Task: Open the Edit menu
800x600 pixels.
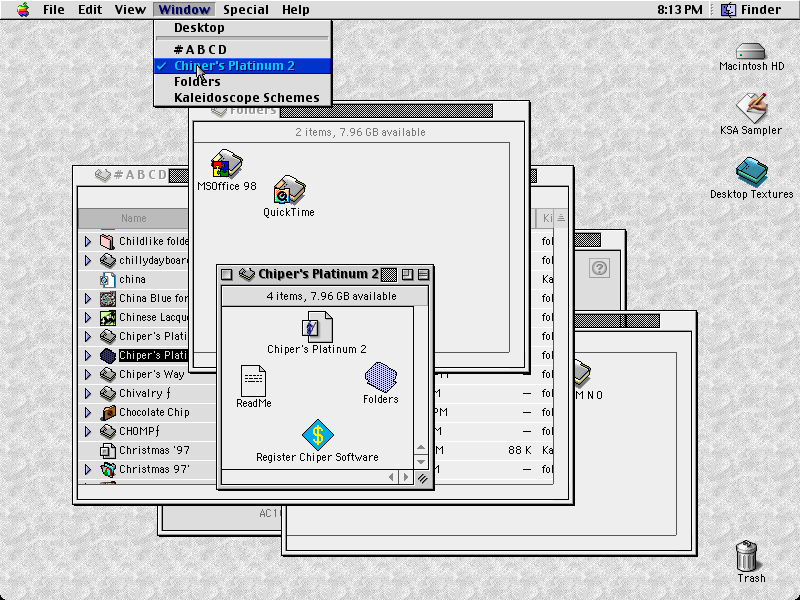Action: click(90, 9)
